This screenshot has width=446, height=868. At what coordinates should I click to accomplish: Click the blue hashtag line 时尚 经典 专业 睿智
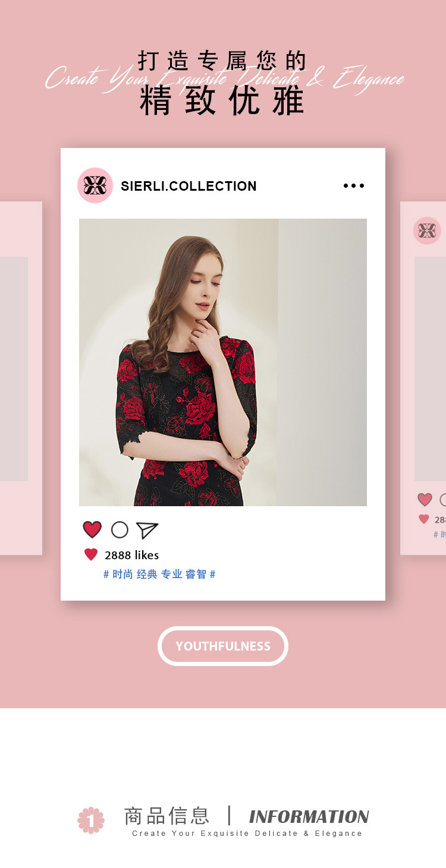pos(159,575)
